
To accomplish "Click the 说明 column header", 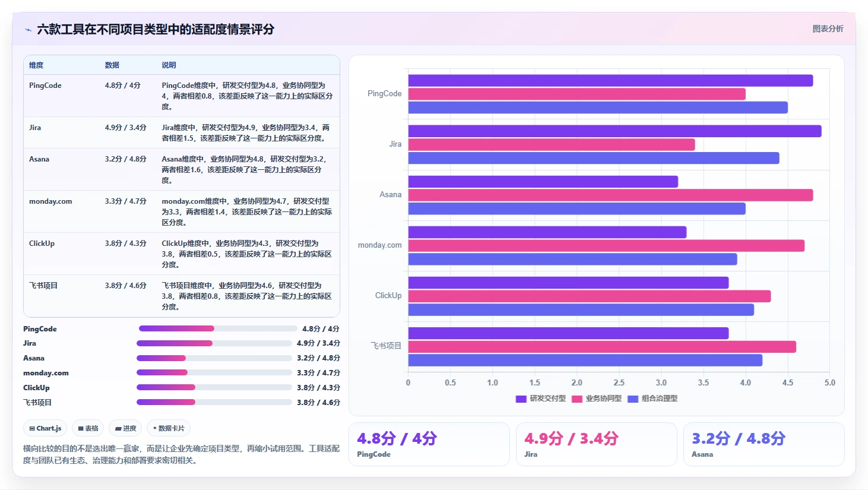I will [x=169, y=65].
